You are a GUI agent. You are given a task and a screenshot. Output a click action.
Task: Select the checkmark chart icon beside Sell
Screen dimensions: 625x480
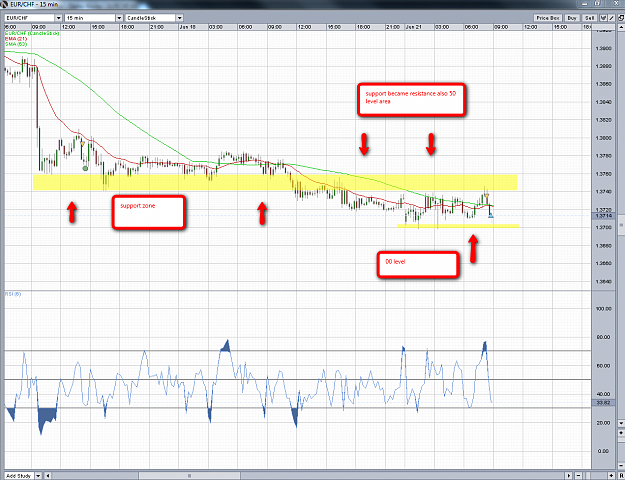603,18
